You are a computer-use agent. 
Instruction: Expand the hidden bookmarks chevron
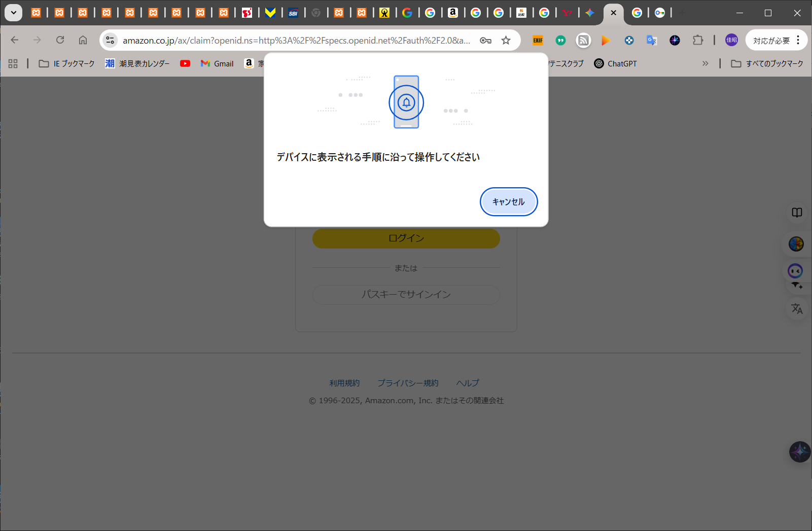pyautogui.click(x=705, y=63)
